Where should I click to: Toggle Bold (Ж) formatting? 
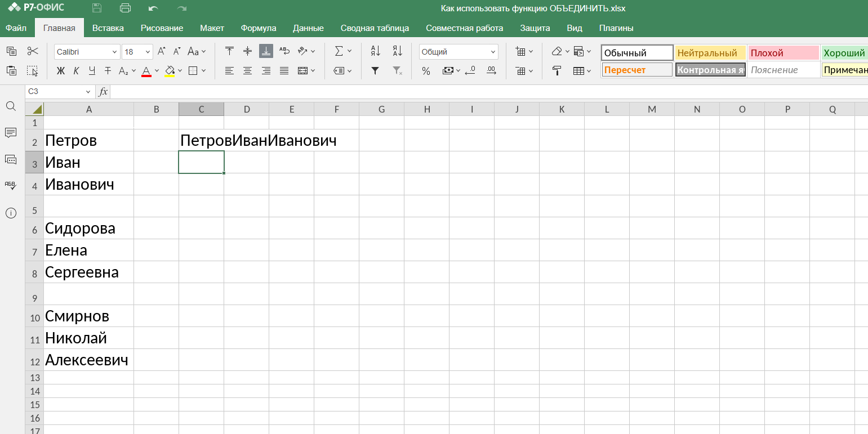61,71
